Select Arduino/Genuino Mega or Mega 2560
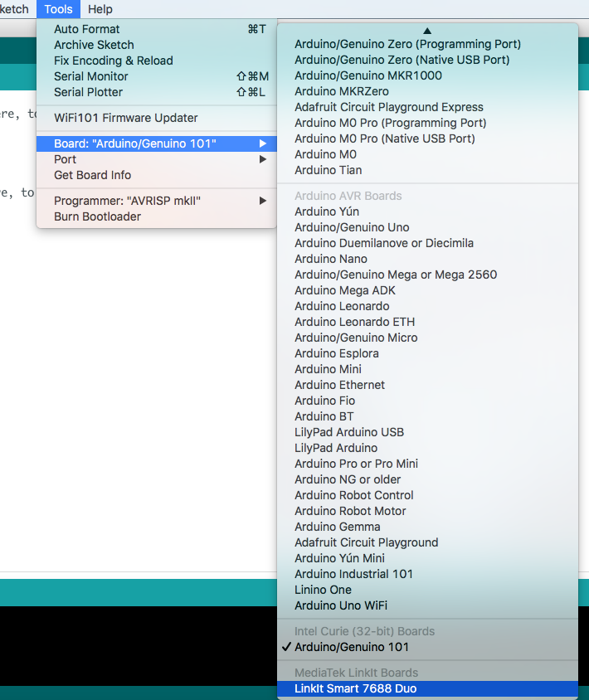 click(x=427, y=275)
